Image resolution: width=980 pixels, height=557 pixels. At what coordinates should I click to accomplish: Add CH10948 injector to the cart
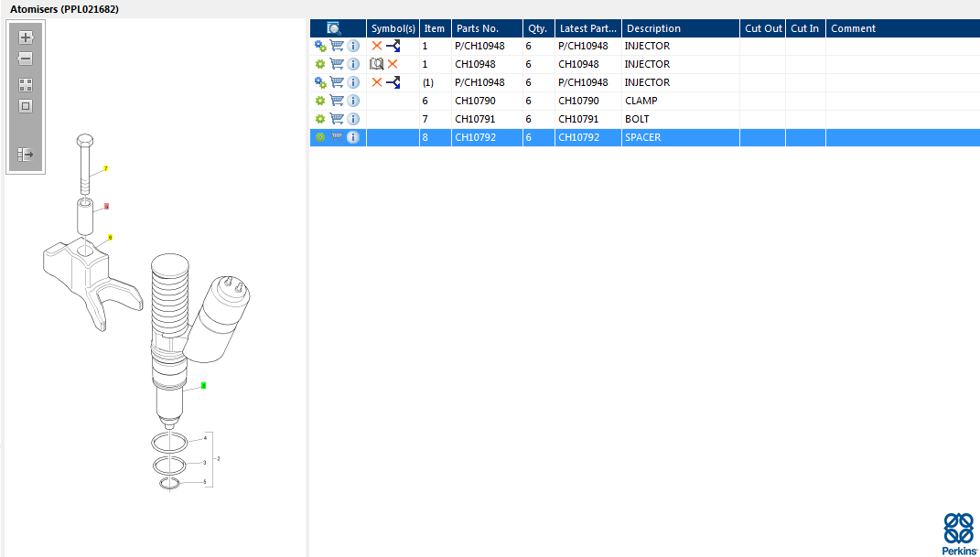(337, 64)
